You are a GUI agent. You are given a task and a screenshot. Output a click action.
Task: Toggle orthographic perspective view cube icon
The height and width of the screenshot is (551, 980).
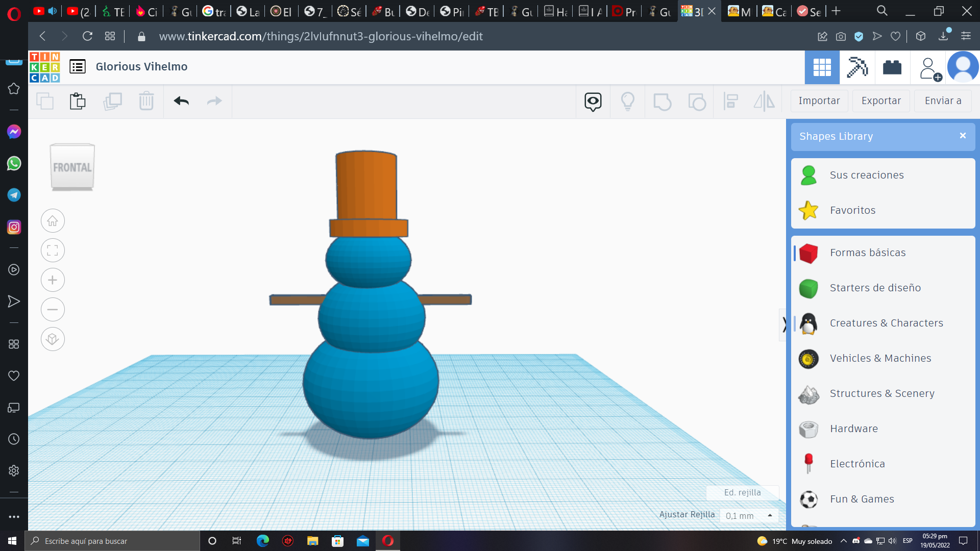point(53,339)
